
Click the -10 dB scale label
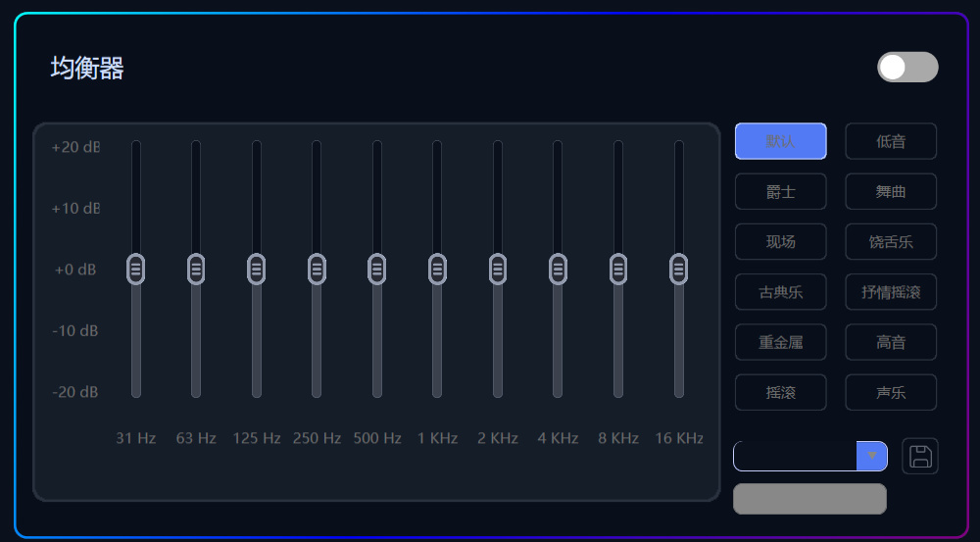[x=75, y=331]
